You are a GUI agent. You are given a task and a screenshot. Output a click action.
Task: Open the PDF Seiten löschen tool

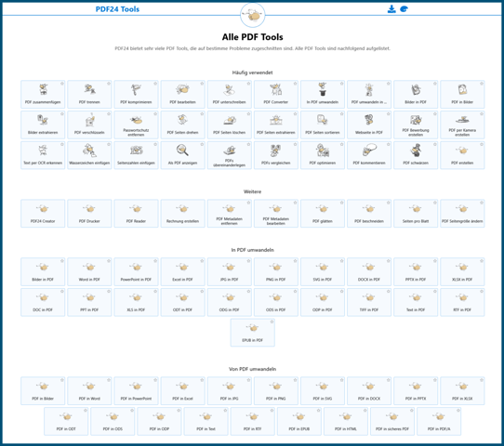(229, 125)
